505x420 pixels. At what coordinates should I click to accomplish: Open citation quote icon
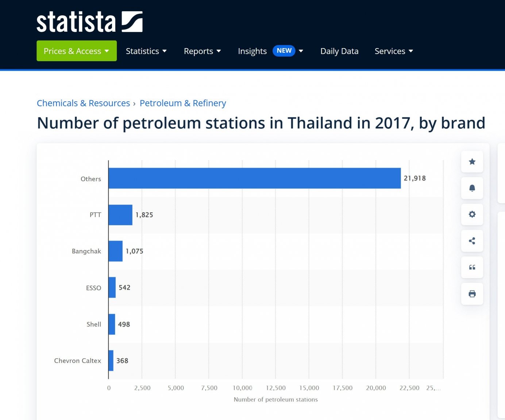(472, 267)
